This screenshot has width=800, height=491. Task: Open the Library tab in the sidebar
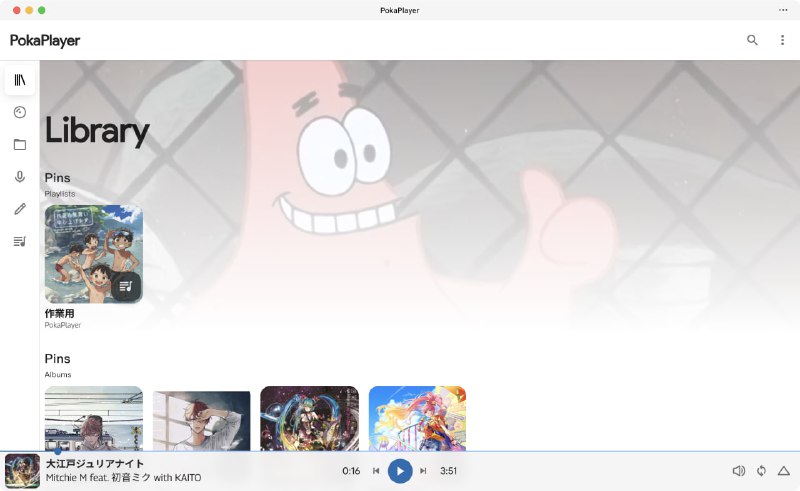click(x=19, y=80)
